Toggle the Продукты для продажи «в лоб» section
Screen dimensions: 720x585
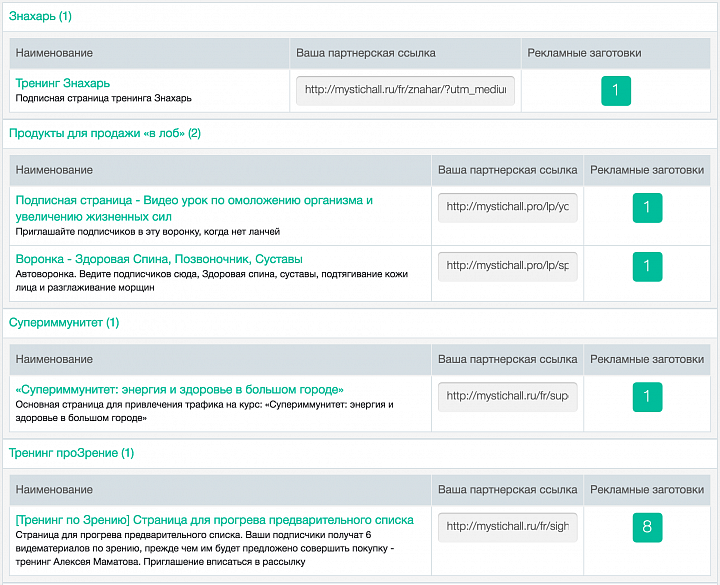tap(105, 133)
